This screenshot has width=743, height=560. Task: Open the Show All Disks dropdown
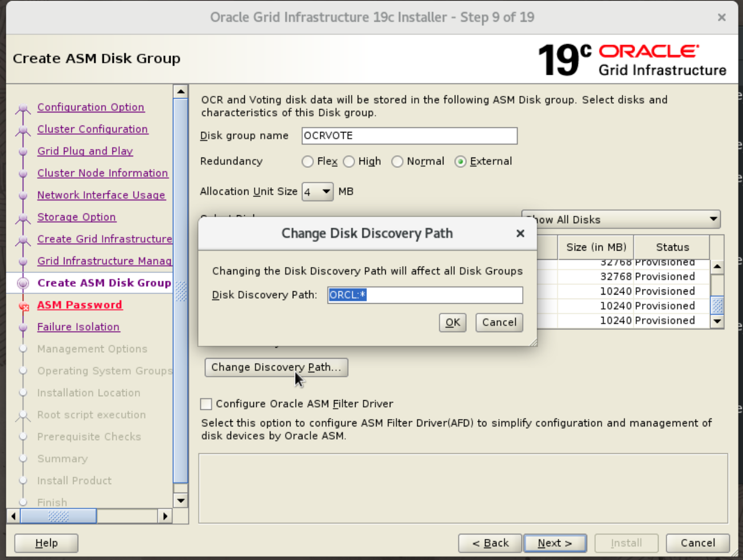pyautogui.click(x=621, y=219)
